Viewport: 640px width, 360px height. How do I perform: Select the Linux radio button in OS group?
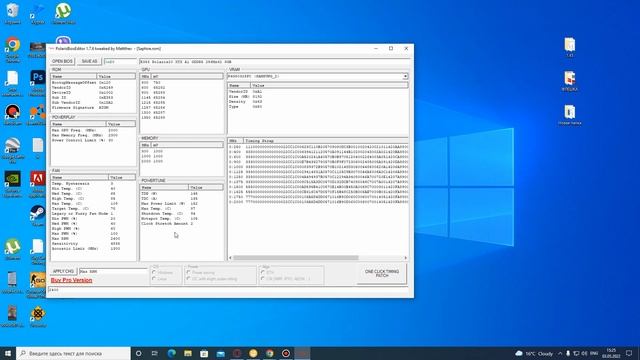(154, 278)
